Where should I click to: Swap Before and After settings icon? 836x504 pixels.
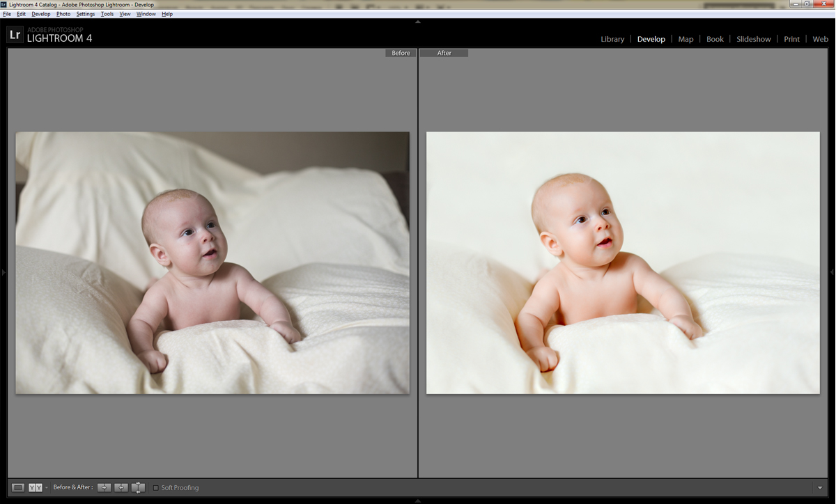point(138,487)
